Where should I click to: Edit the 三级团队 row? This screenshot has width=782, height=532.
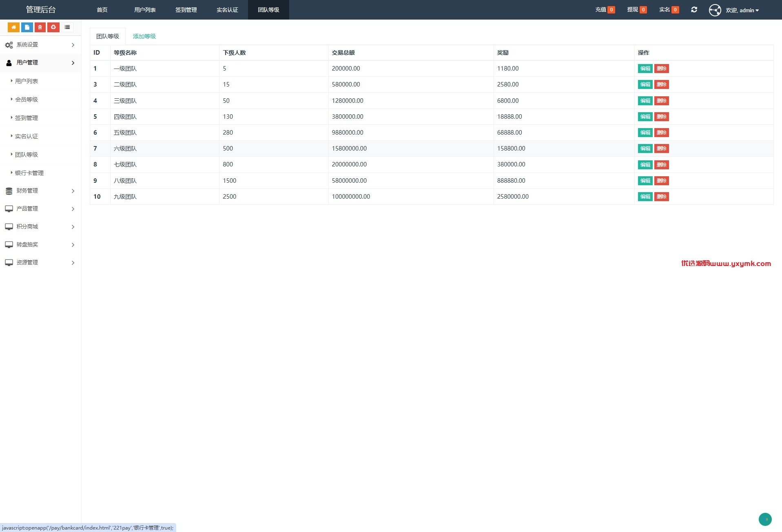[645, 101]
